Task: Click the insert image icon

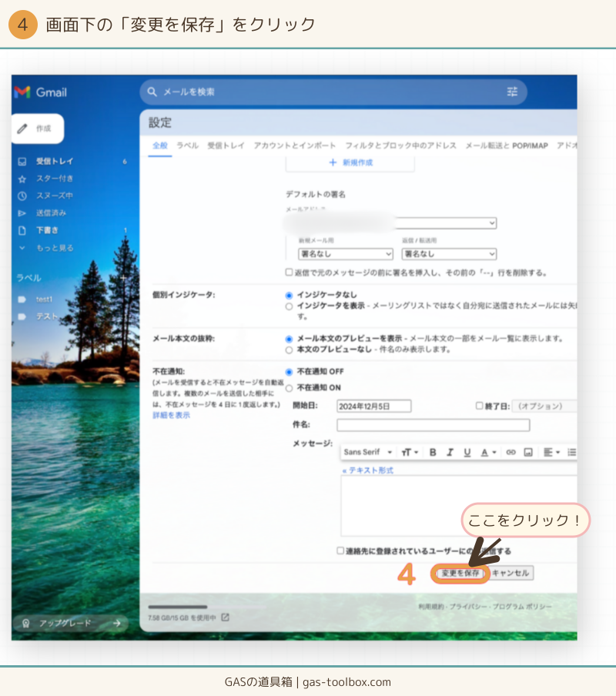Action: click(x=528, y=452)
